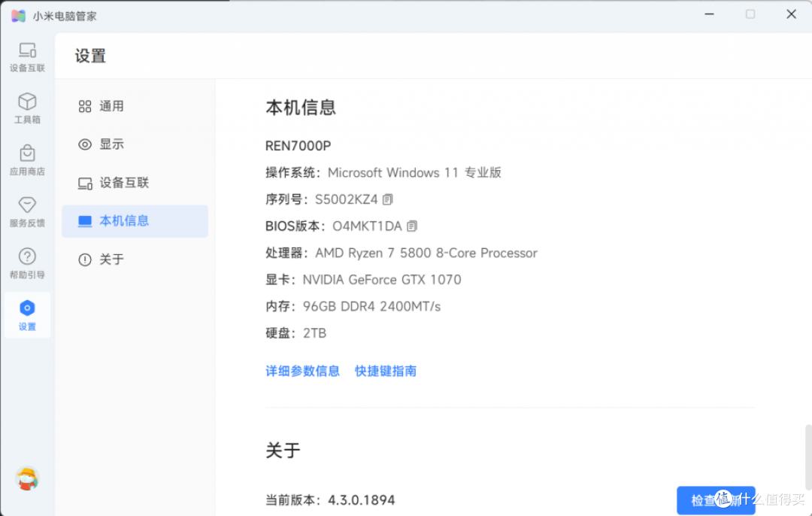Close the 小米电脑管家 window
812x516 pixels.
pos(791,14)
